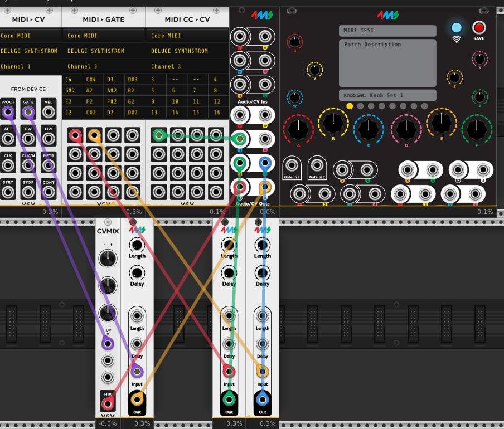Select the first yellow knob set dot
This screenshot has width=504, height=429.
pos(350,106)
